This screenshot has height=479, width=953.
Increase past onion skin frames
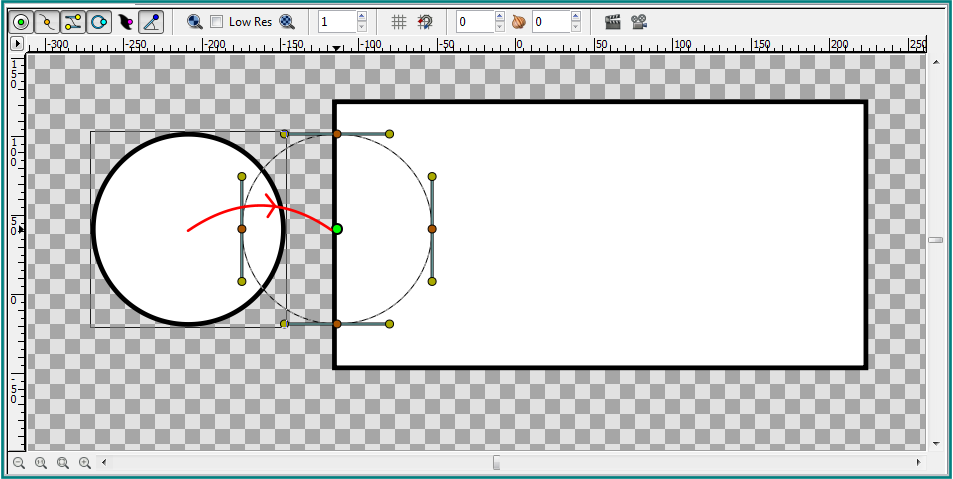500,16
